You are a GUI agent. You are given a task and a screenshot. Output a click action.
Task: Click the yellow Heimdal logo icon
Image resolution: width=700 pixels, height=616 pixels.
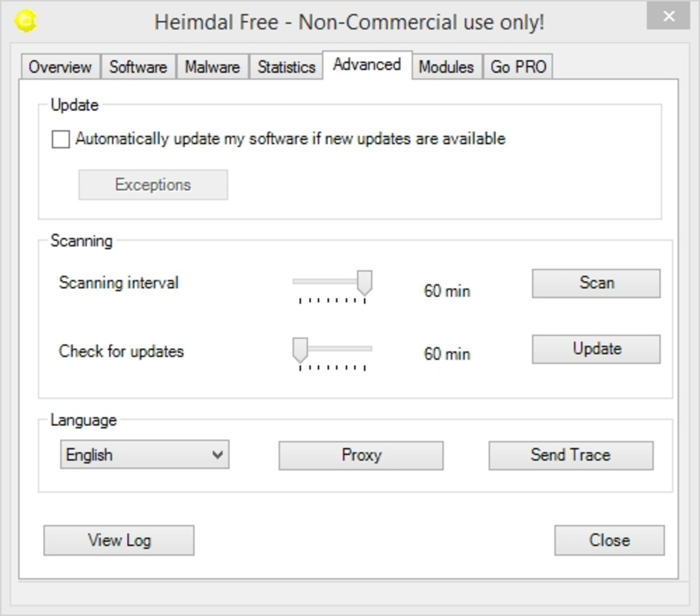[25, 21]
